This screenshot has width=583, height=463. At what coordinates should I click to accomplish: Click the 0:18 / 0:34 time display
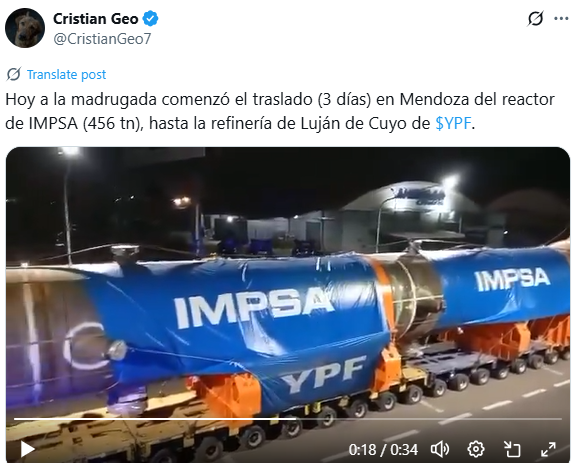point(383,450)
